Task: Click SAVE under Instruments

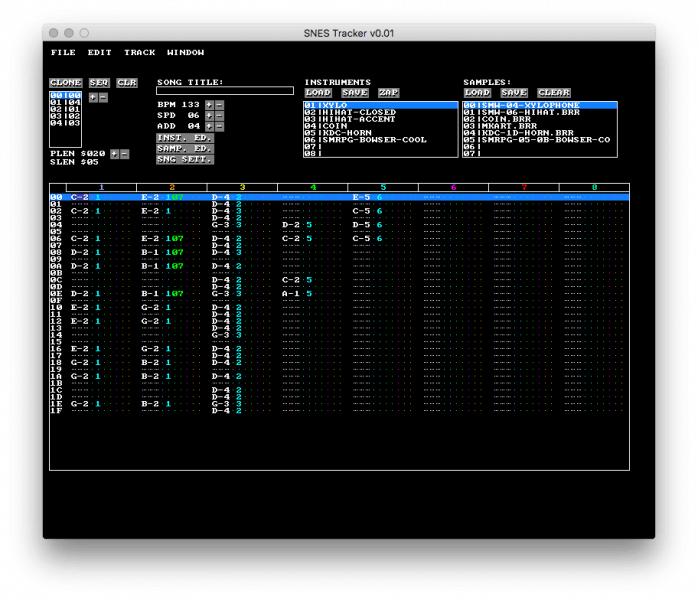Action: (355, 93)
